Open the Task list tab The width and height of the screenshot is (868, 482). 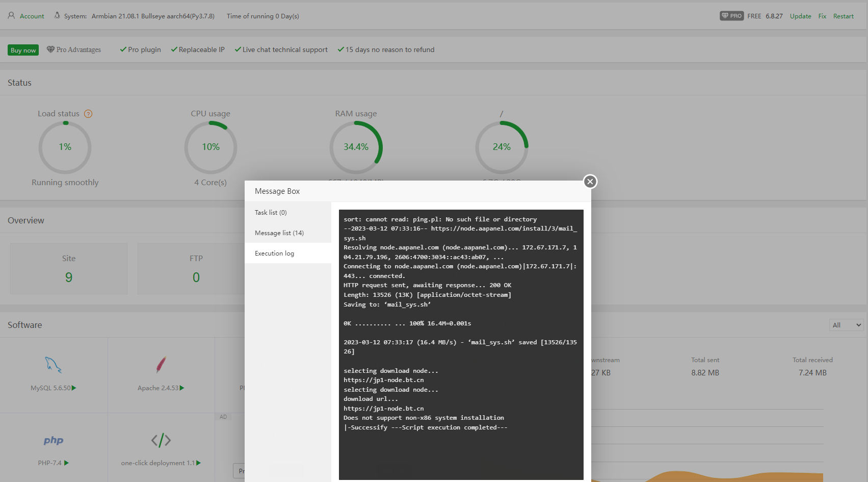tap(271, 213)
